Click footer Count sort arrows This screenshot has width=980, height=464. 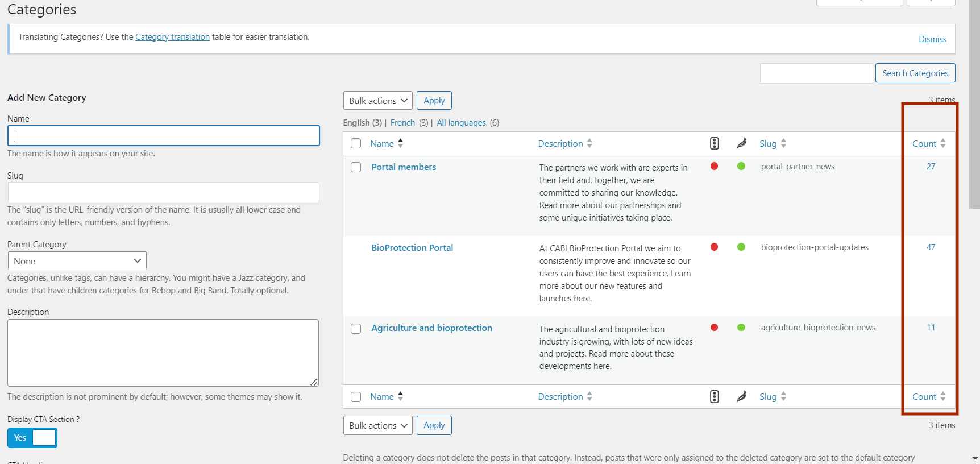pyautogui.click(x=943, y=396)
